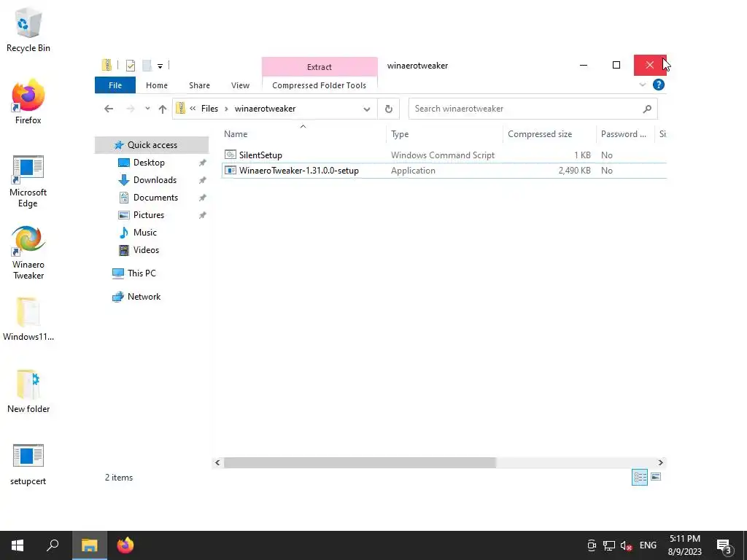The height and width of the screenshot is (560, 747).
Task: Click the zip folder icon in title bar
Action: [x=107, y=65]
